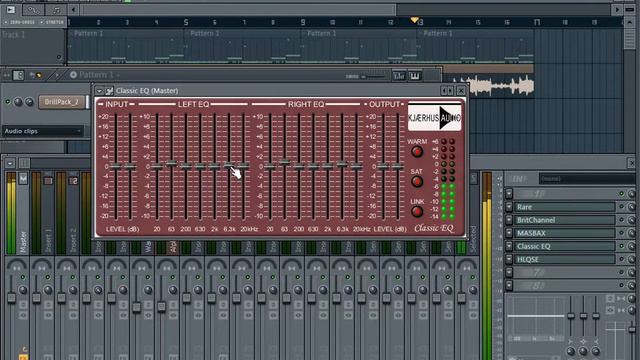The height and width of the screenshot is (360, 640).
Task: Click the DrillPack_2 channel button
Action: click(62, 102)
